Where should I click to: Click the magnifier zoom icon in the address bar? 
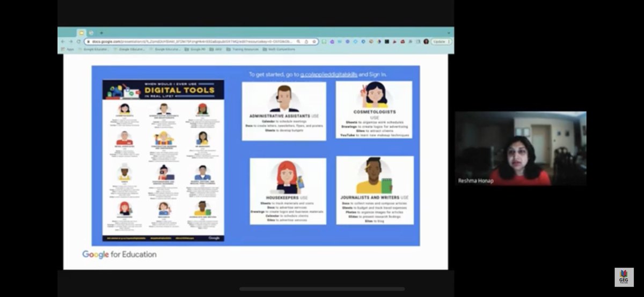[298, 41]
